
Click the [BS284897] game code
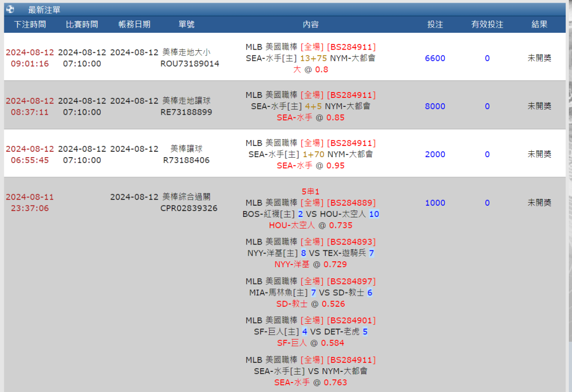coord(351,281)
